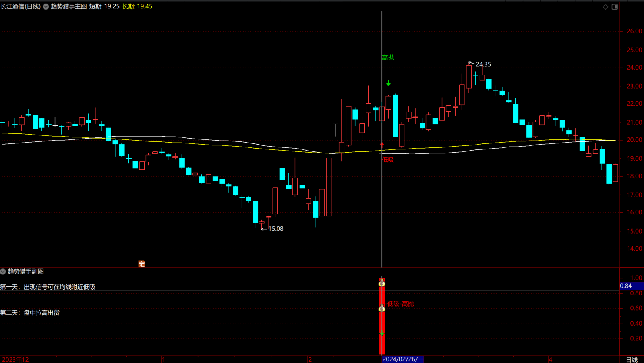Click the diamond icon at top right
The width and height of the screenshot is (644, 363).
click(x=605, y=7)
